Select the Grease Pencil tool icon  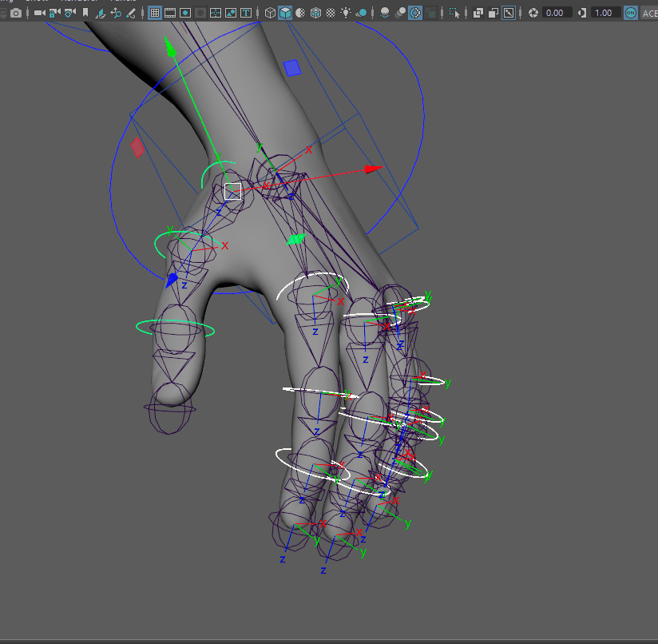pos(131,14)
